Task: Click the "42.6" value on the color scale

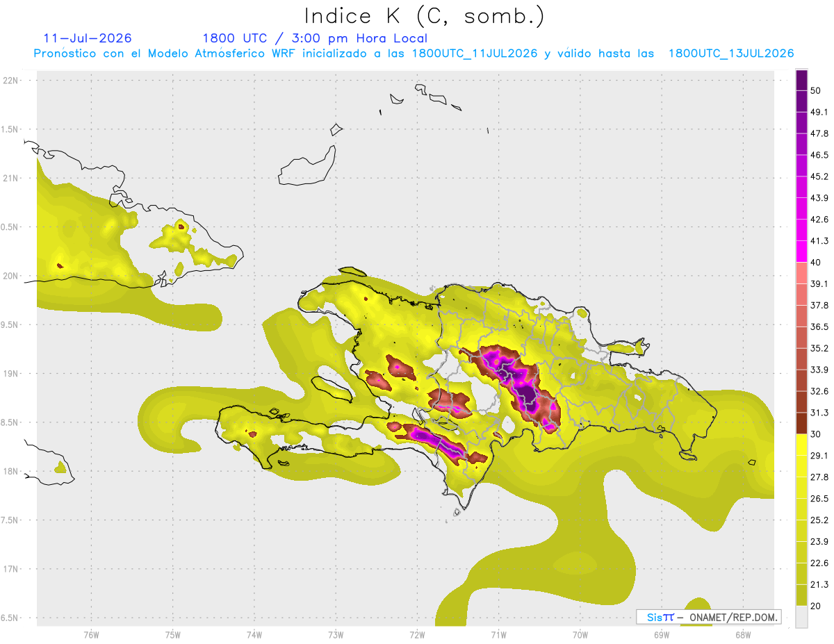Action: point(819,220)
